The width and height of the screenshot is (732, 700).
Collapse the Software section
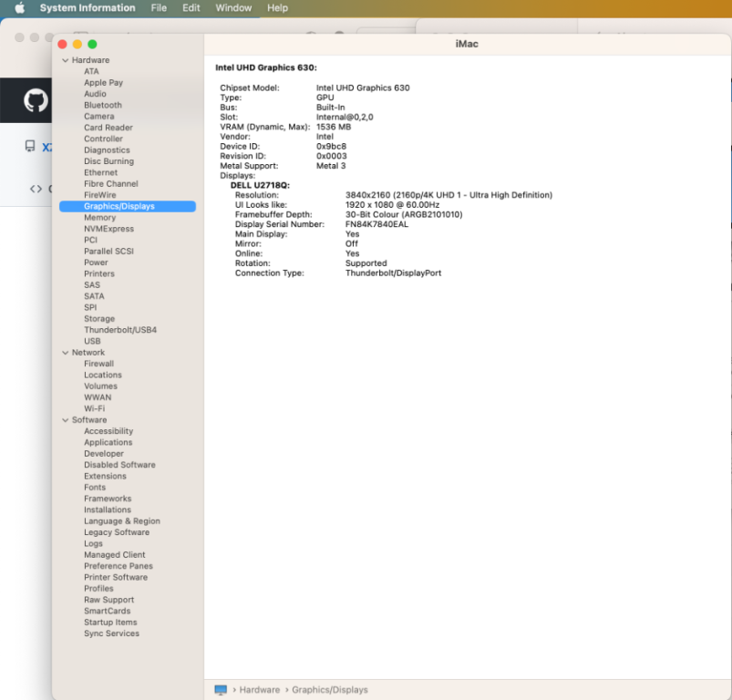(65, 420)
